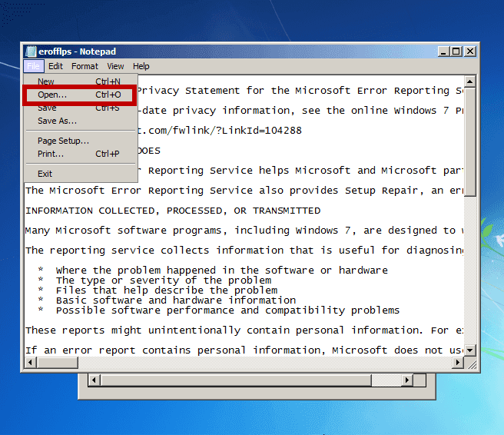504x435 pixels.
Task: Open the File menu
Action: pos(34,66)
